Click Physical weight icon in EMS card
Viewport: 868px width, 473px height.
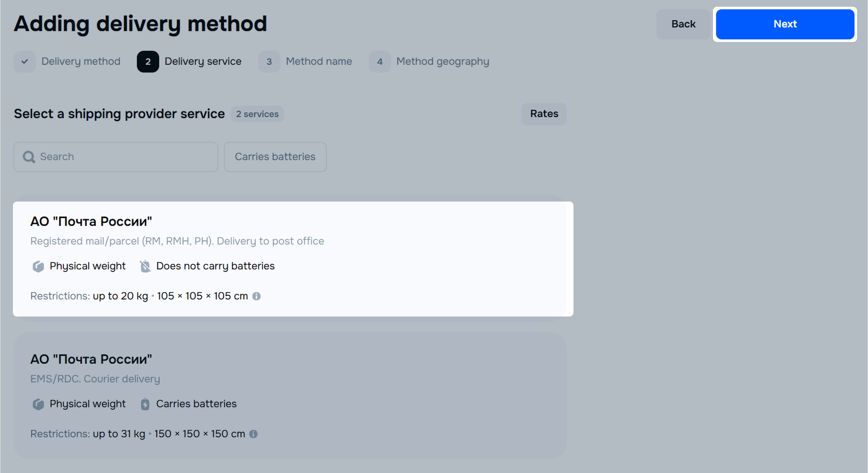tap(38, 404)
